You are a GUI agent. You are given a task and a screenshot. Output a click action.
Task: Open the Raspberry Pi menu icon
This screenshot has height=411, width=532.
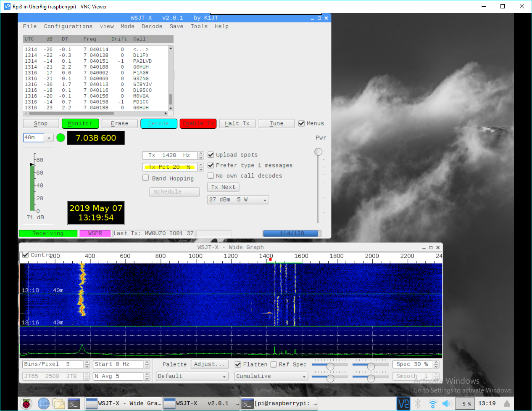(26, 403)
